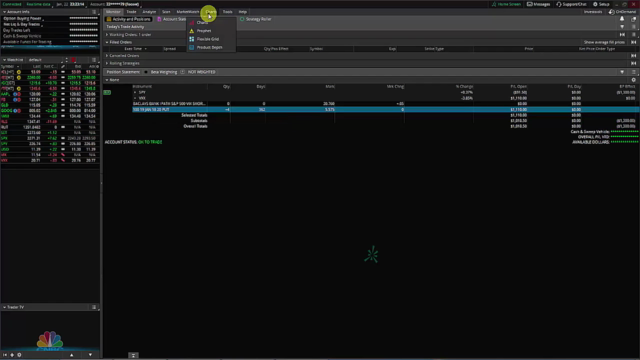Open the Analyze tab
This screenshot has width=640, height=360.
coord(149,12)
